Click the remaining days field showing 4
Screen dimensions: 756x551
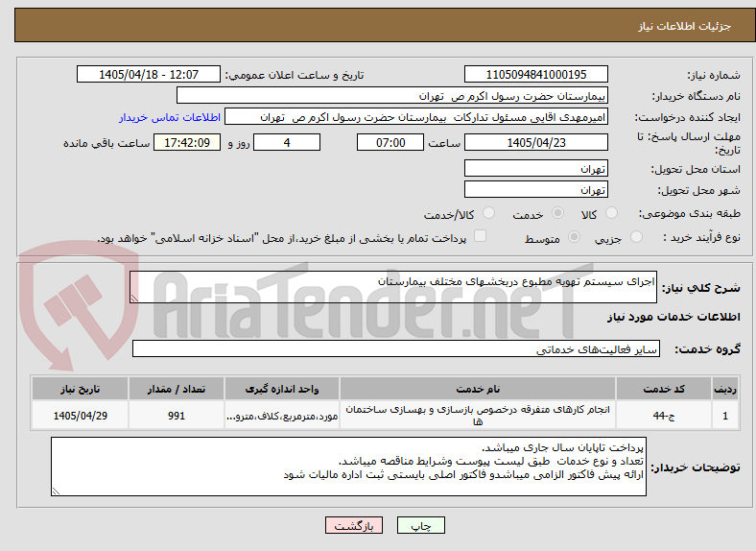(287, 142)
